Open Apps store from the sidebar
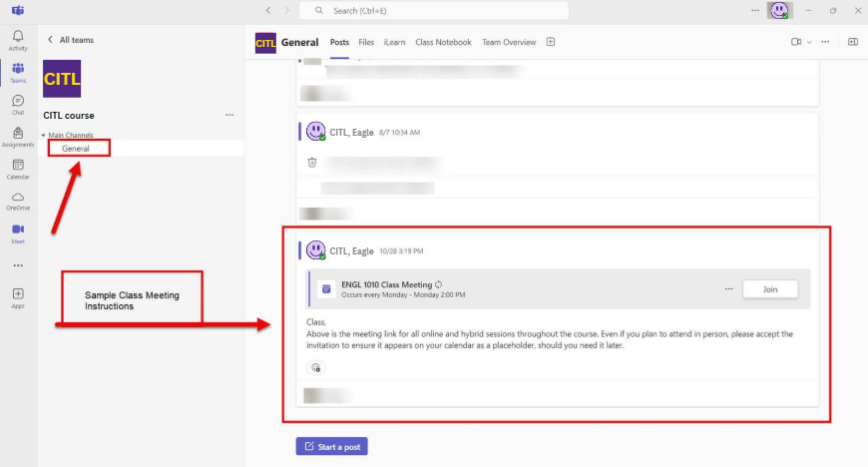868x467 pixels. [18, 297]
